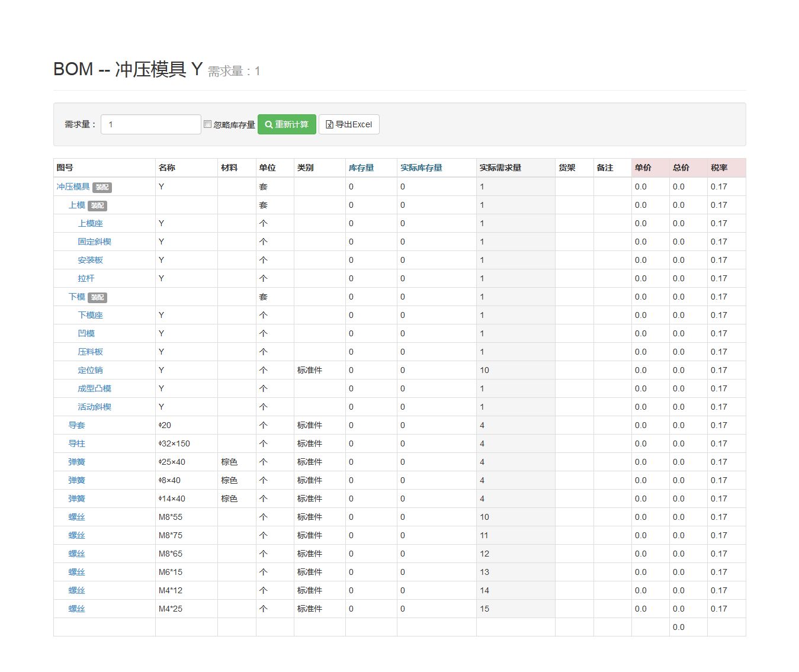Open the 冲压模具 part link
This screenshot has height=672, width=799.
72,187
